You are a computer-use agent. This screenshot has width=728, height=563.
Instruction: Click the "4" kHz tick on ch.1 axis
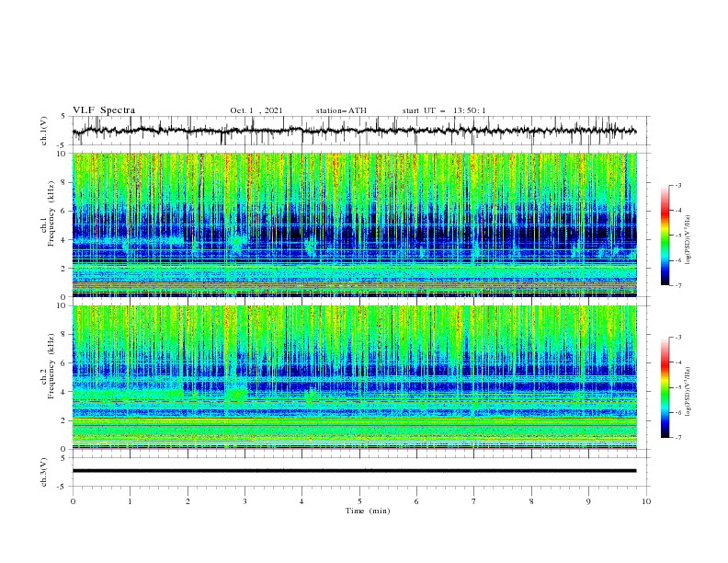(x=63, y=240)
